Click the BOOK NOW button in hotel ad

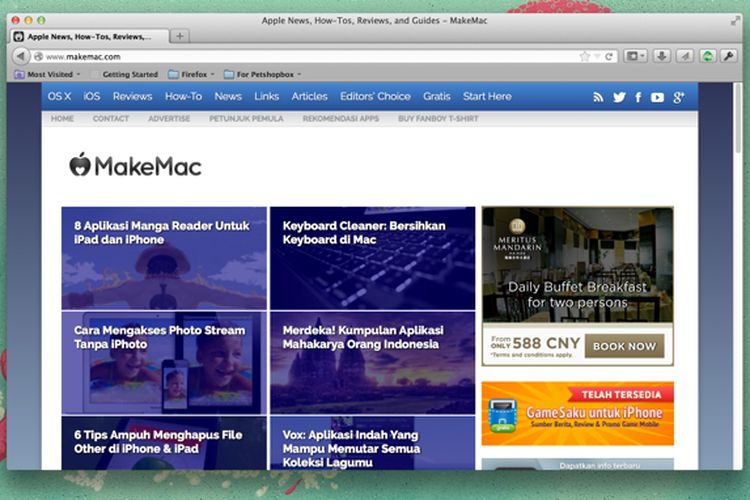coord(624,346)
